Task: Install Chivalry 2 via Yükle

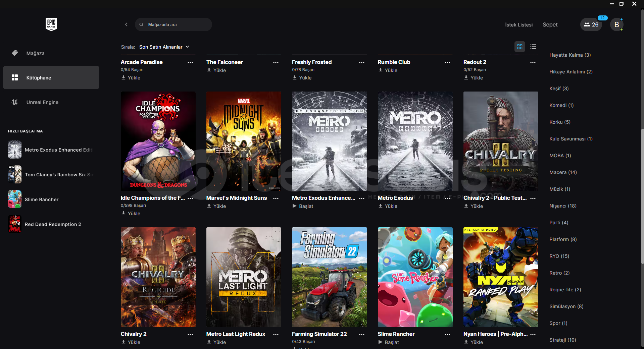Action: pos(131,342)
